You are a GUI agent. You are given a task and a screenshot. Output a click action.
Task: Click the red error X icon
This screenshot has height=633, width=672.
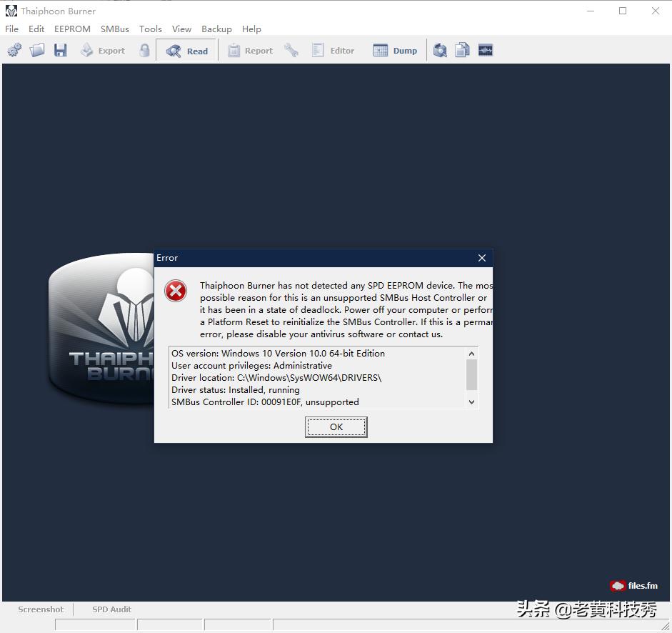(x=176, y=291)
